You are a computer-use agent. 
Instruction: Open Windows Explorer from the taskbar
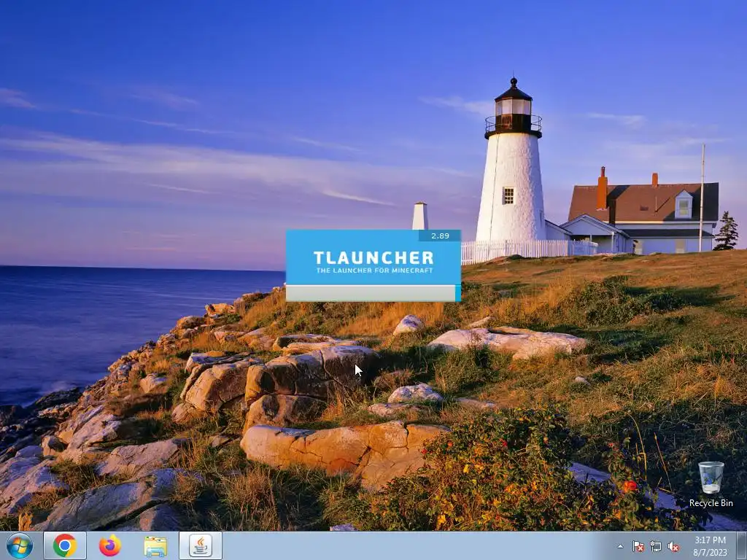(155, 545)
